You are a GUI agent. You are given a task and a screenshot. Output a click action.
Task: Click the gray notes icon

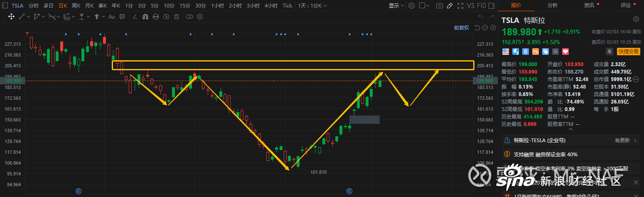(556, 52)
